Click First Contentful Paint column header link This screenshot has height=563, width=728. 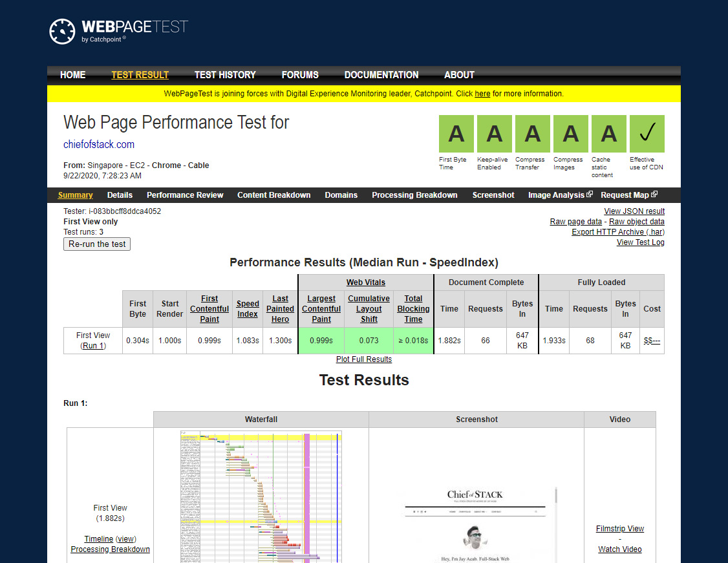click(209, 309)
